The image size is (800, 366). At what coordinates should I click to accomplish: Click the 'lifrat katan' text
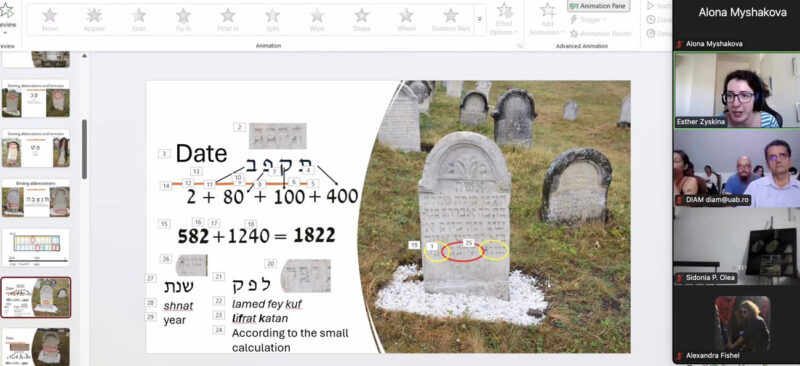[x=260, y=319]
